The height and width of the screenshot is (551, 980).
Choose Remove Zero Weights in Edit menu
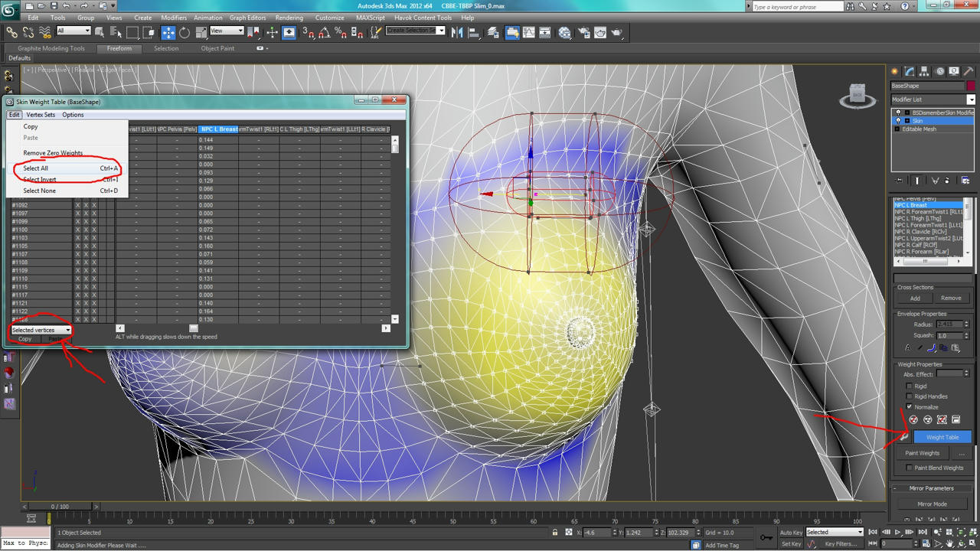coord(53,153)
